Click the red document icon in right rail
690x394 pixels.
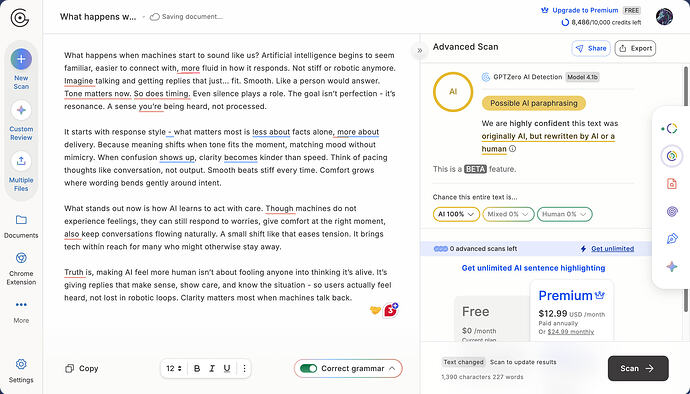[672, 184]
